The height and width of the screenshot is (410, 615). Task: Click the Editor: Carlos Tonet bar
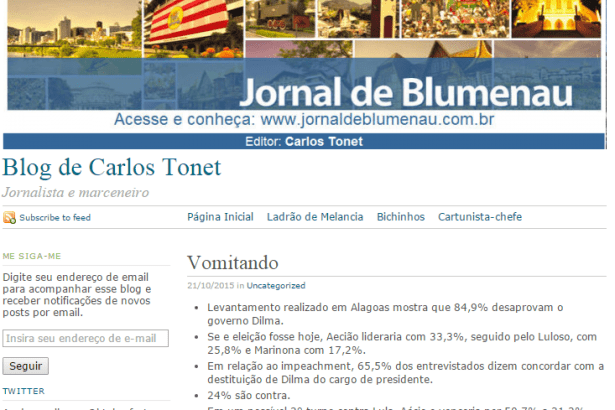pos(304,141)
